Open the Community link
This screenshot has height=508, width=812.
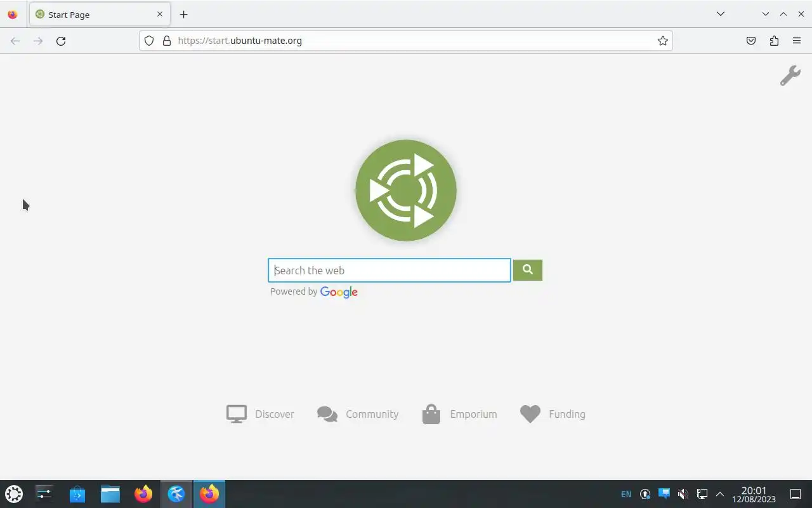(x=372, y=414)
